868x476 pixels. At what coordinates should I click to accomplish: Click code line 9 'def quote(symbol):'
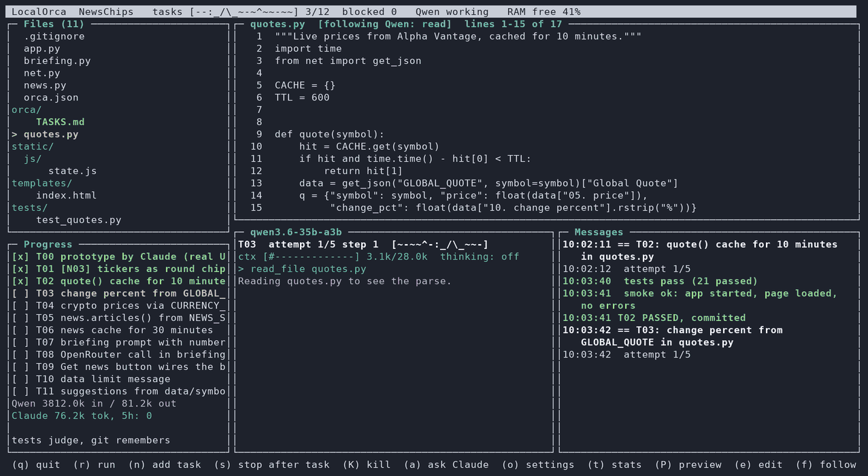click(330, 134)
